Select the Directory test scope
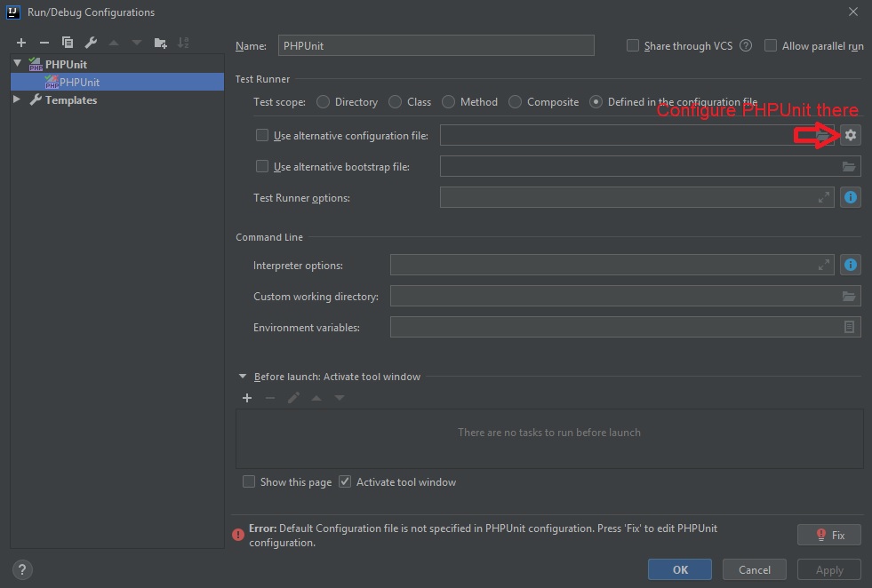Viewport: 872px width, 588px height. [323, 102]
